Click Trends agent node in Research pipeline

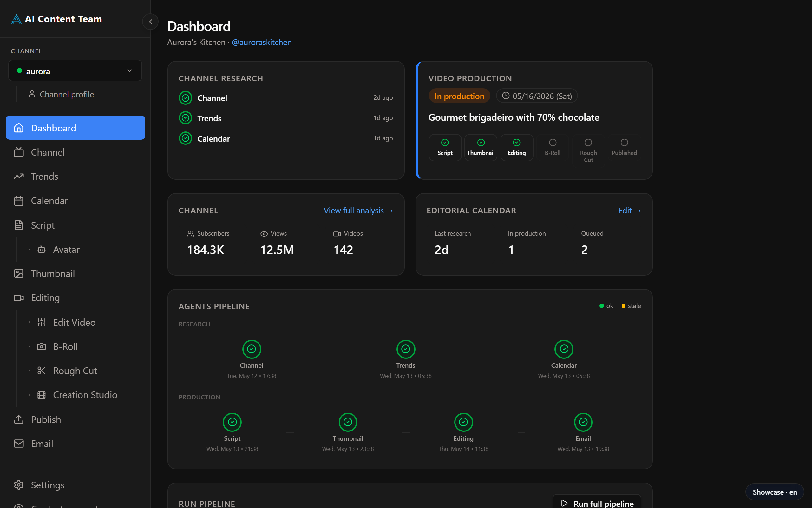406,349
